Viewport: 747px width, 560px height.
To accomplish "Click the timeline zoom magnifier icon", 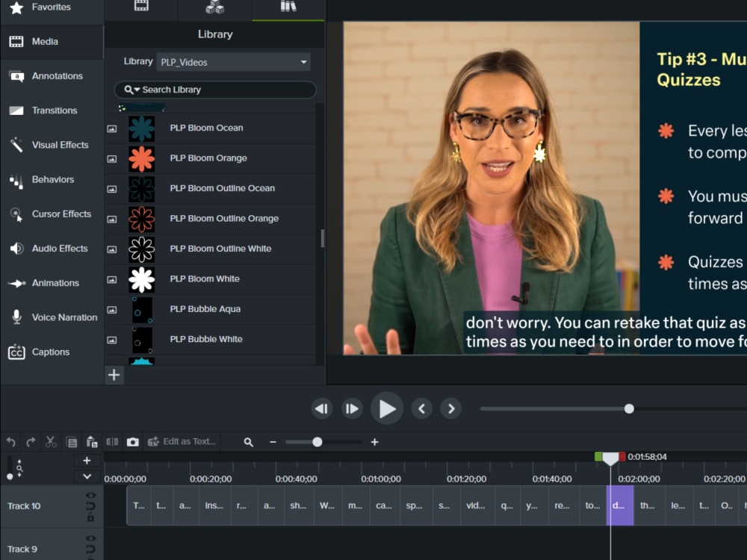I will [248, 442].
